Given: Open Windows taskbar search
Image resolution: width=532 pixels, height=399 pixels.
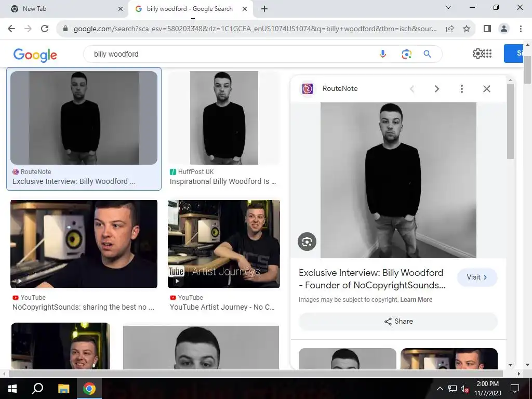Looking at the screenshot, I should pos(37,389).
